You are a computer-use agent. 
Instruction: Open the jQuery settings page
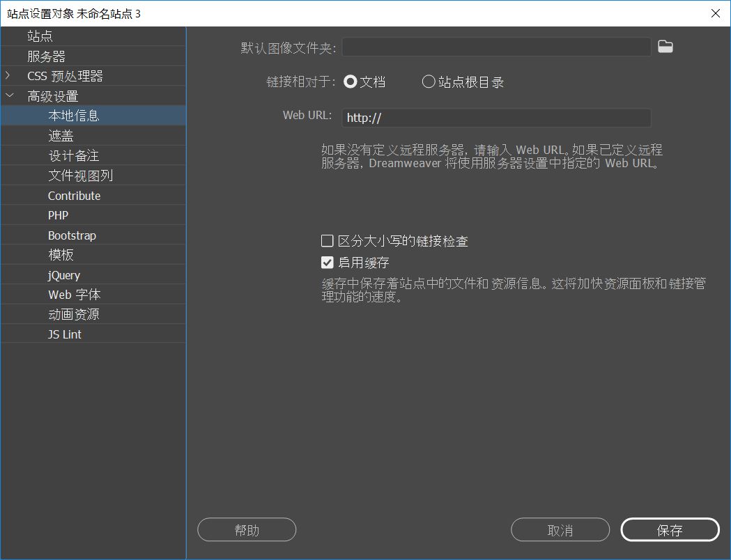click(93, 275)
